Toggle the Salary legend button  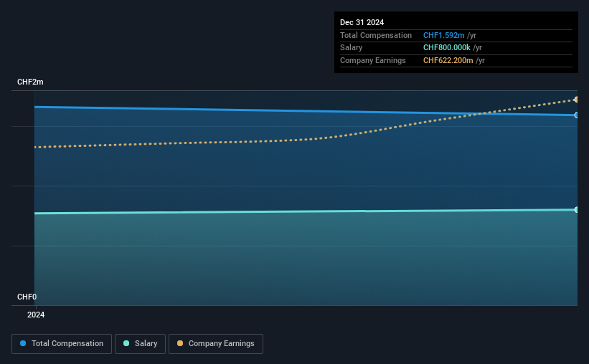point(140,344)
